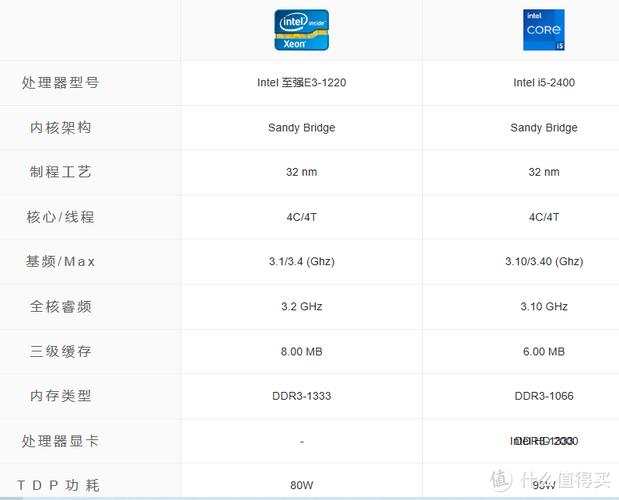Click the DDR3-1066 memory value
The height and width of the screenshot is (500, 619).
[543, 396]
